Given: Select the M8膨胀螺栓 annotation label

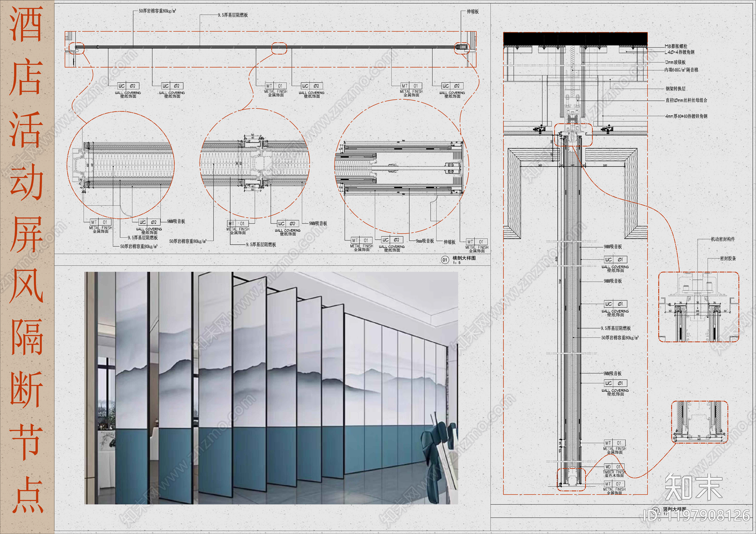Looking at the screenshot, I should (676, 46).
